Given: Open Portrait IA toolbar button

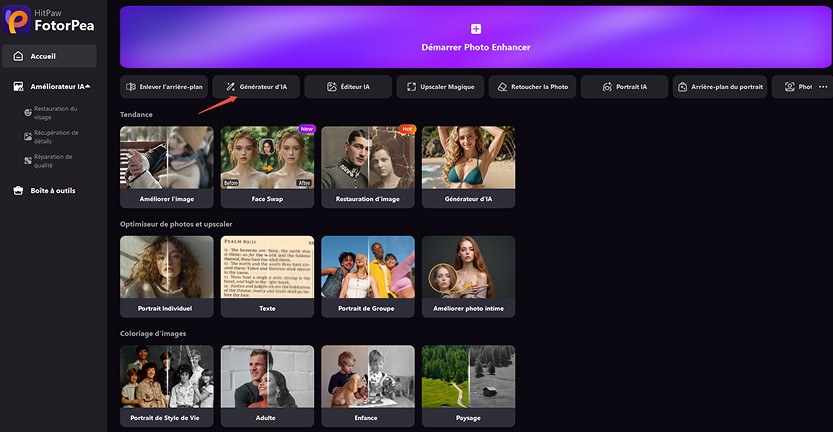Looking at the screenshot, I should point(624,87).
